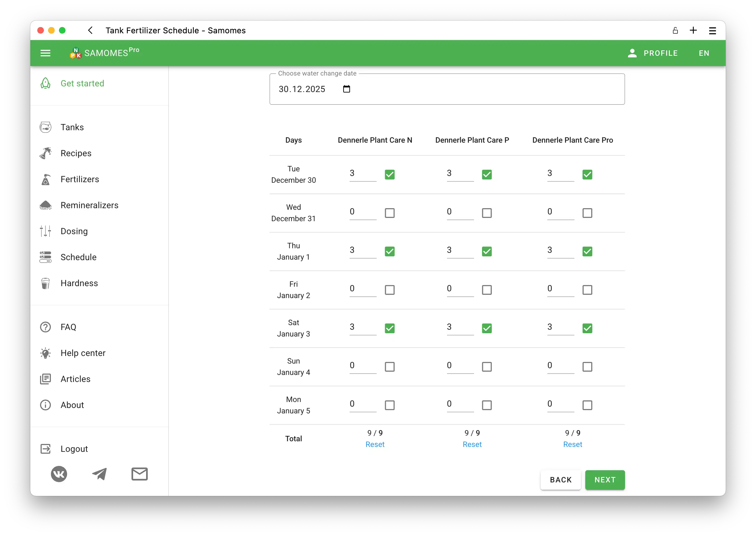Uncheck Plant Care N for Tue December 30
This screenshot has width=756, height=536.
[x=390, y=174]
